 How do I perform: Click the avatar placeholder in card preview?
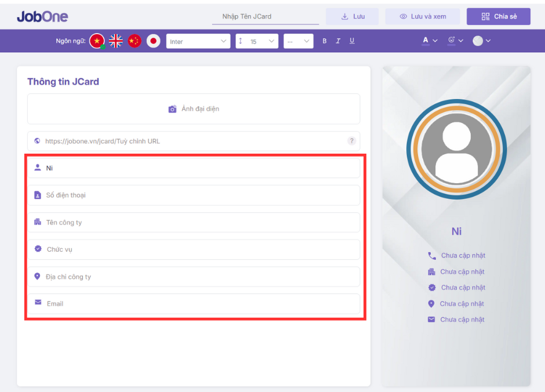(456, 149)
